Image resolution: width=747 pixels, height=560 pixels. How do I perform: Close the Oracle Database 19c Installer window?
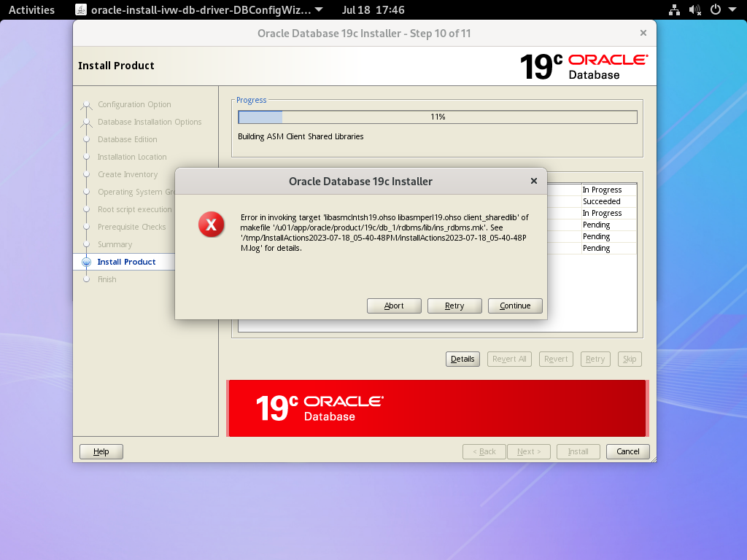[643, 33]
